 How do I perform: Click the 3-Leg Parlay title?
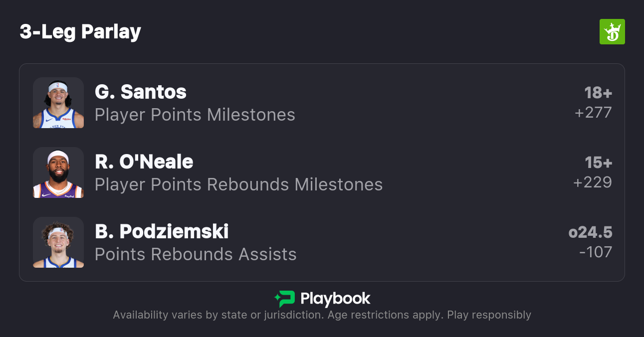click(80, 32)
